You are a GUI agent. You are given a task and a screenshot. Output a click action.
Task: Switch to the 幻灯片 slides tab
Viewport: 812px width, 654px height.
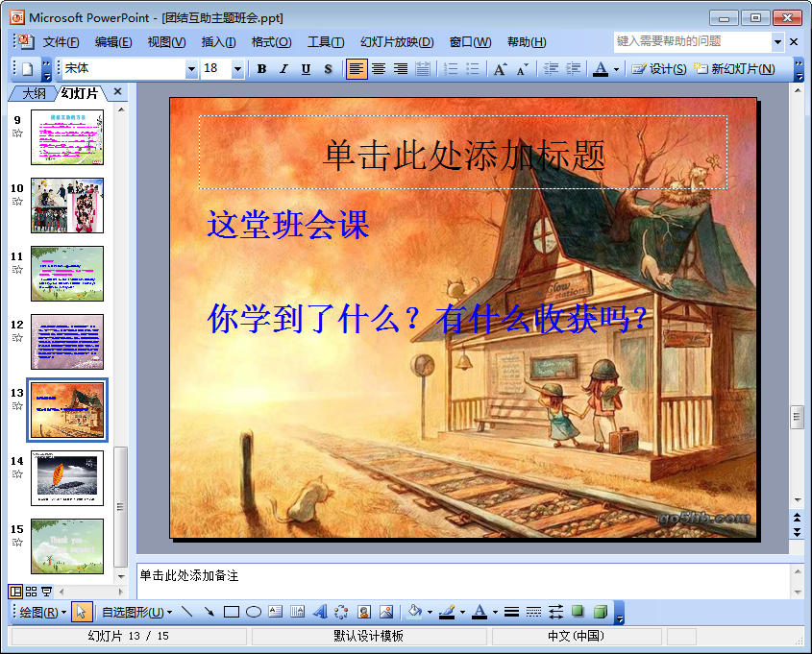coord(79,94)
